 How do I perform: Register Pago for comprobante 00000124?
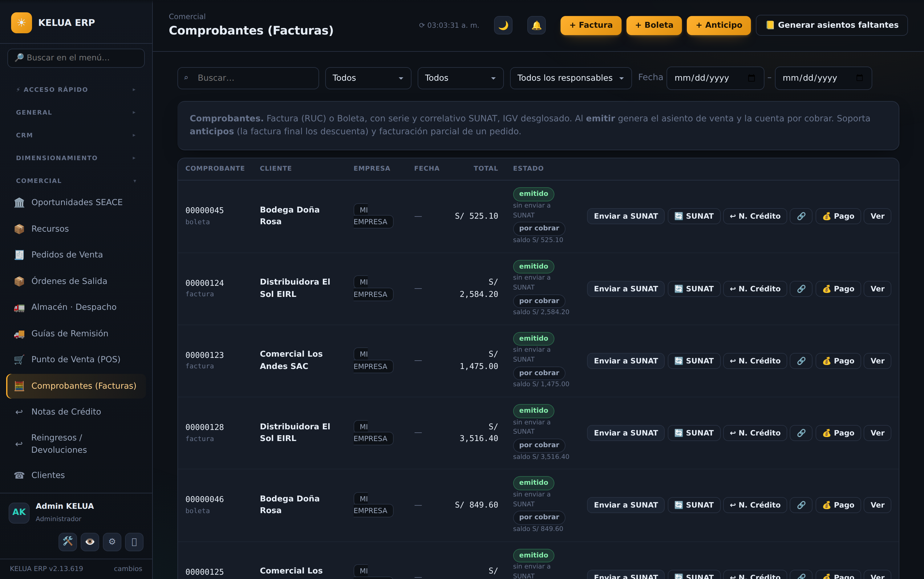click(x=838, y=289)
